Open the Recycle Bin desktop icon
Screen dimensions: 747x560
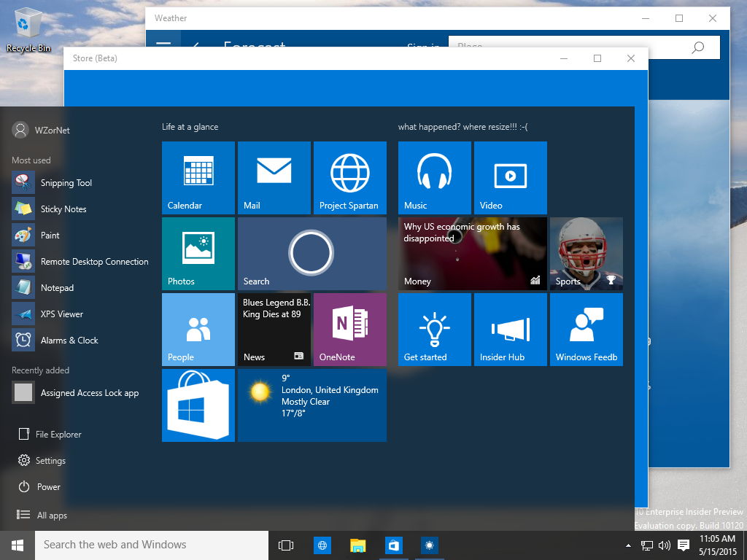pos(28,30)
